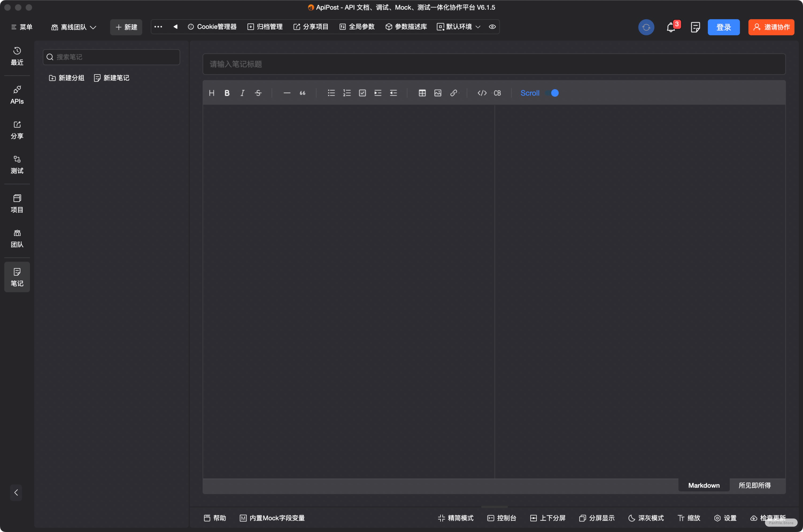Click the 登录 login button
This screenshot has width=803, height=532.
(724, 27)
